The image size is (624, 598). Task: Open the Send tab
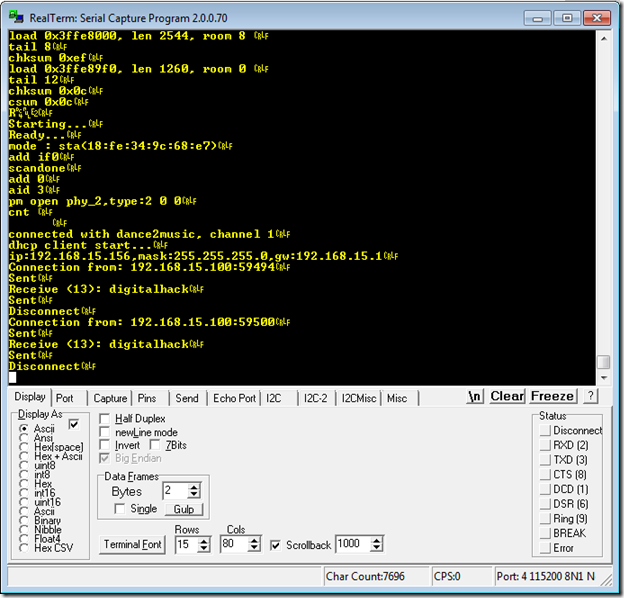(187, 398)
